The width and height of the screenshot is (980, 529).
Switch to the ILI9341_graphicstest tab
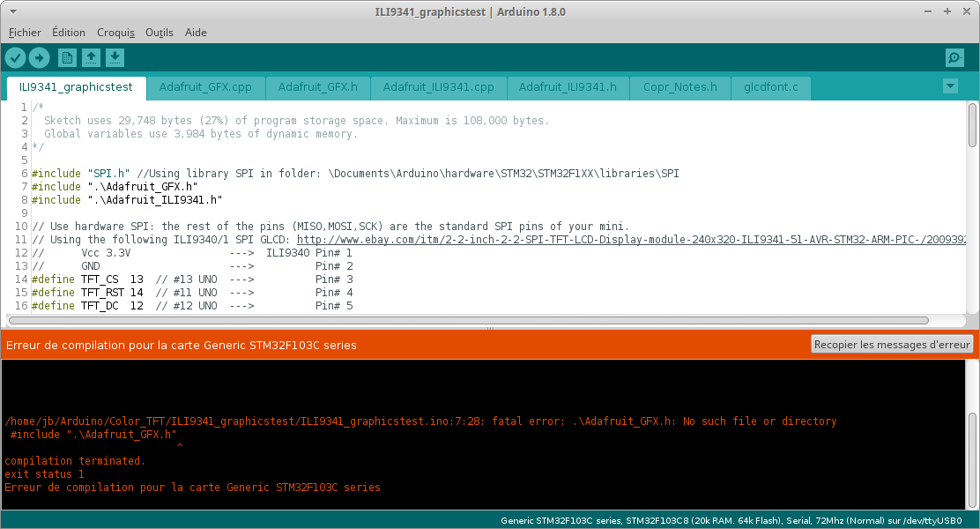(x=77, y=87)
